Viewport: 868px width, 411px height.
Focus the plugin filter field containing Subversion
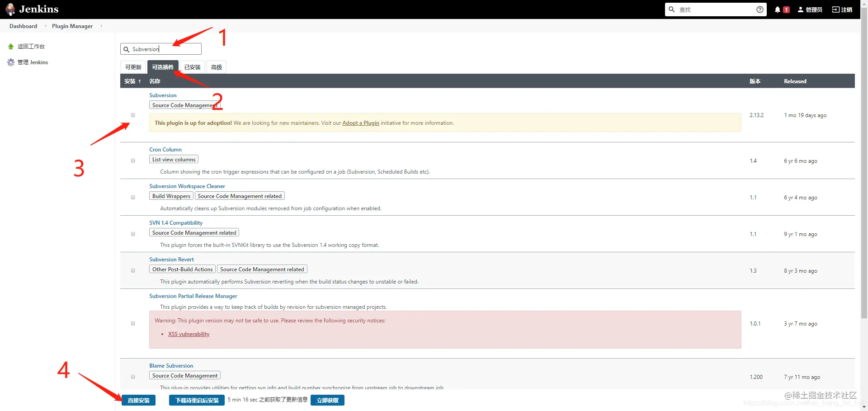click(161, 49)
